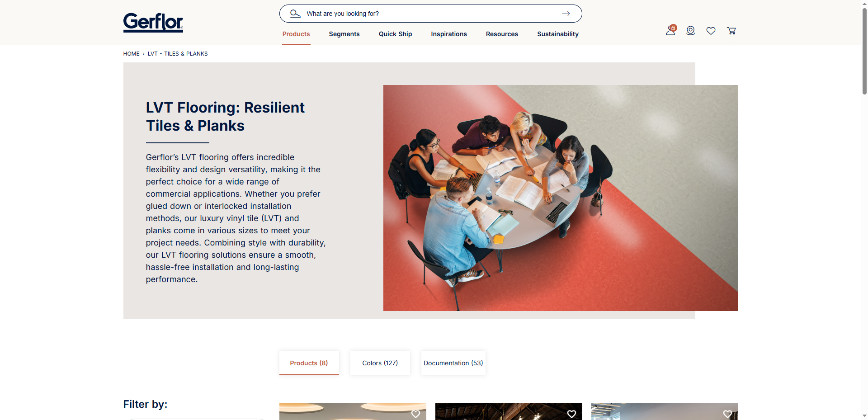Image resolution: width=868 pixels, height=420 pixels.
Task: Open the Inspirations menu
Action: click(x=449, y=34)
